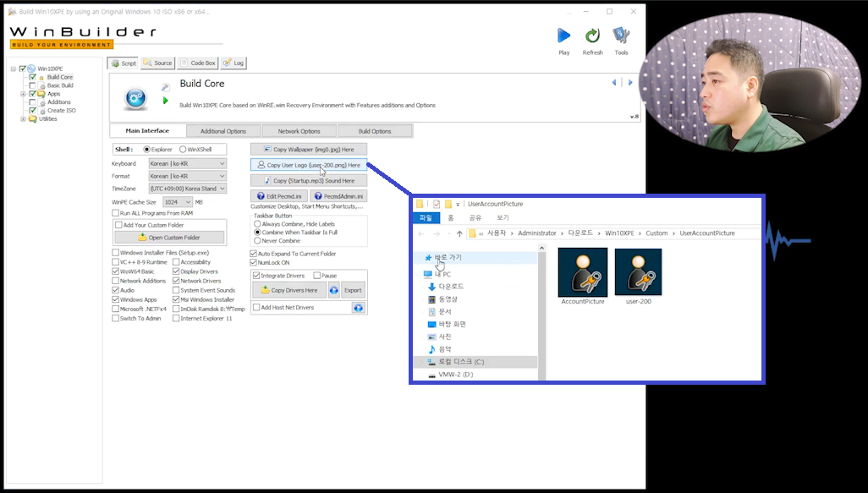Toggle NumLock ON checkbox
The height and width of the screenshot is (493, 868).
point(254,263)
